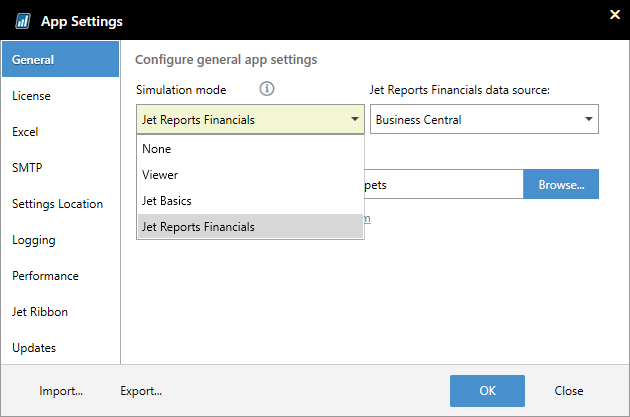
Task: Click the 'Simulation mode' label
Action: click(x=181, y=90)
